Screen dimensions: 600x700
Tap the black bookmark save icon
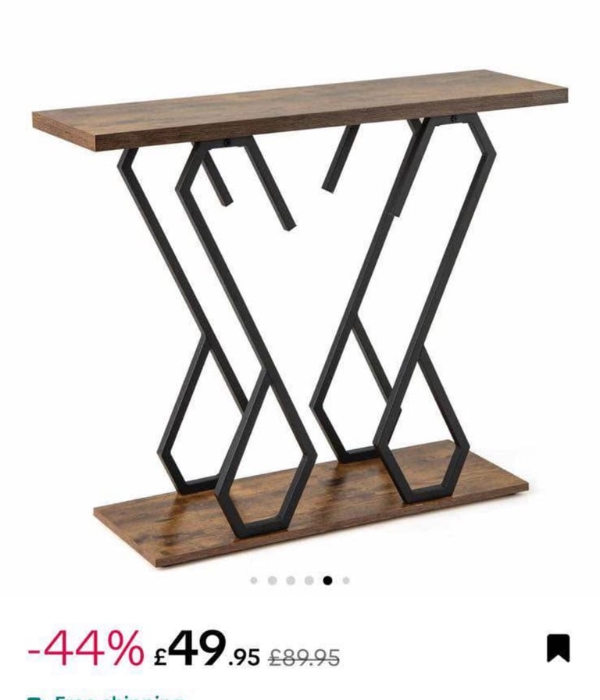(559, 648)
